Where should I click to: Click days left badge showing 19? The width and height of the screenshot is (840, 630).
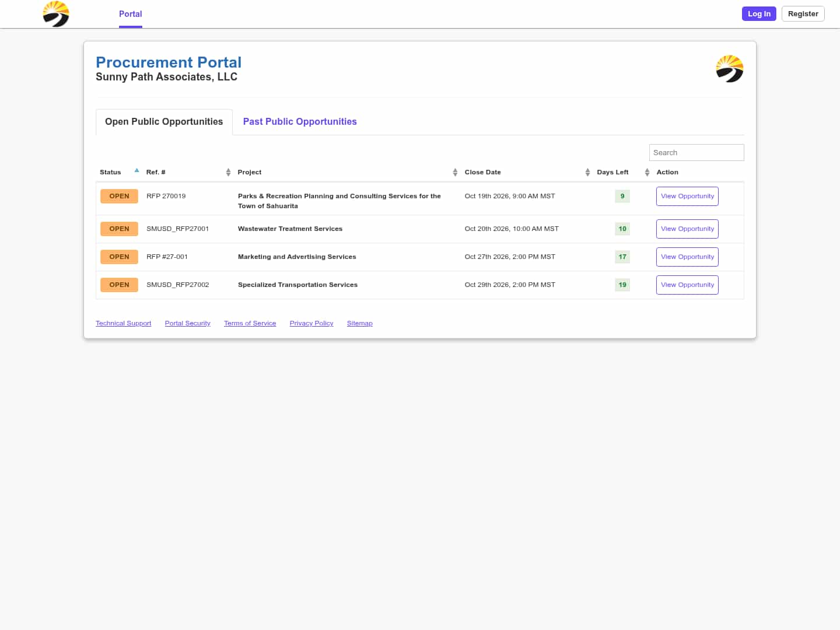(622, 285)
